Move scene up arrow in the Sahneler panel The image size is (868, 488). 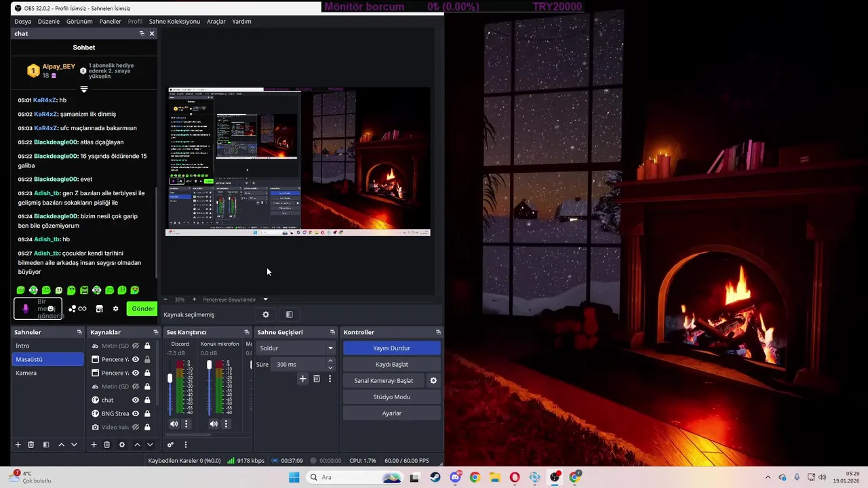(x=61, y=445)
